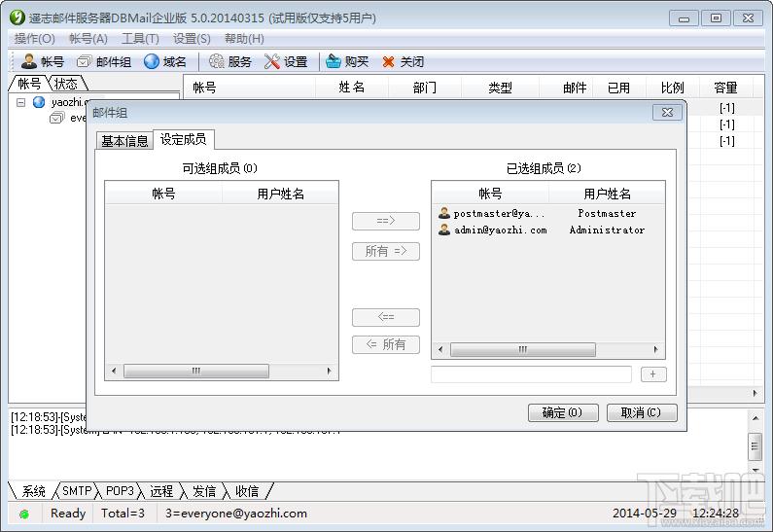Switch to the SMTP log tab

coord(77,490)
